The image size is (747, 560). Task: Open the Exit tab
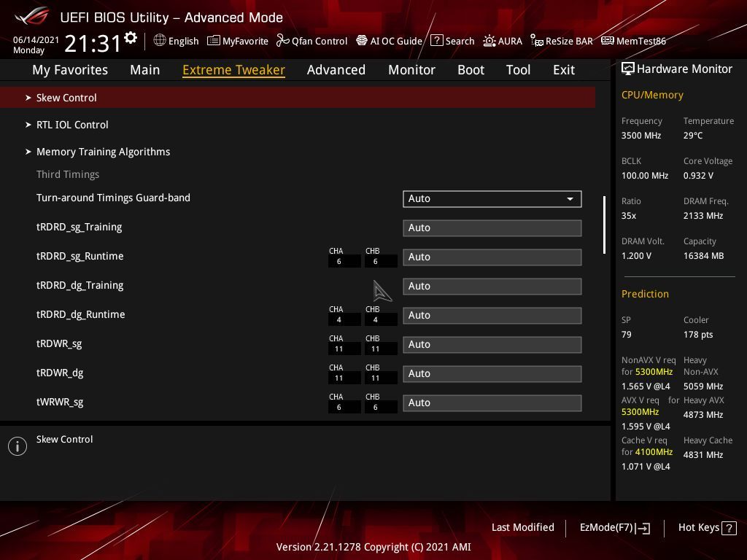click(564, 70)
